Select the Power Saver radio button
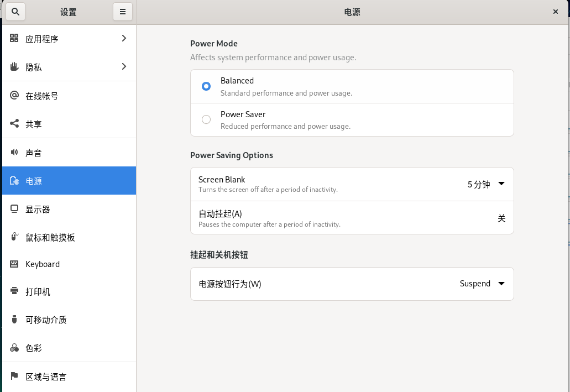 coord(206,119)
